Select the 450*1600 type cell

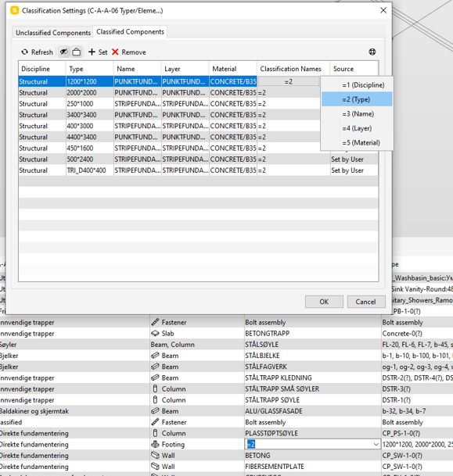pos(90,149)
